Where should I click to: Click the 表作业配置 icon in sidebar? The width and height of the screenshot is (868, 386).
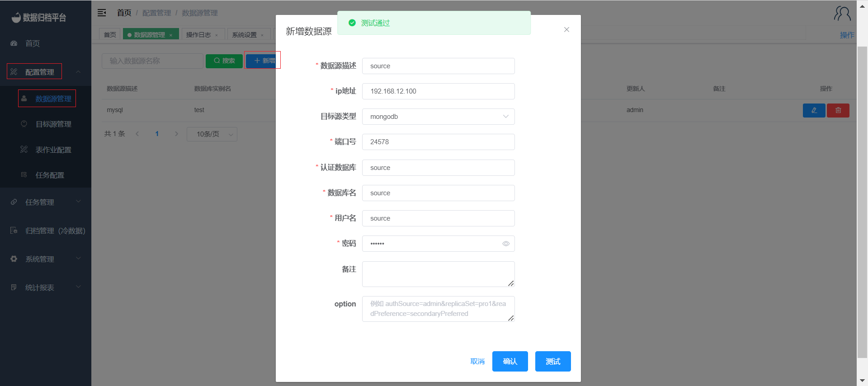[x=24, y=150]
